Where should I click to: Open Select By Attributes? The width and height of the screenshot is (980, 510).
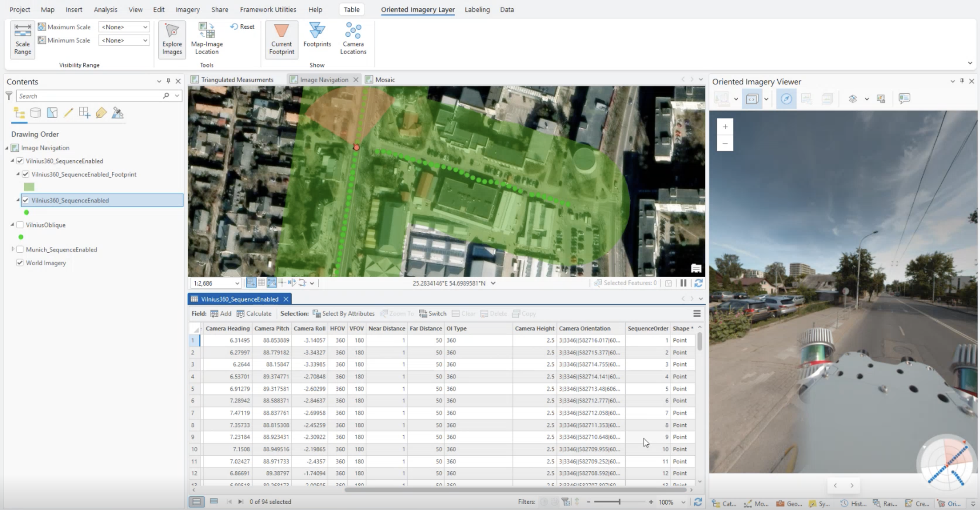point(343,314)
